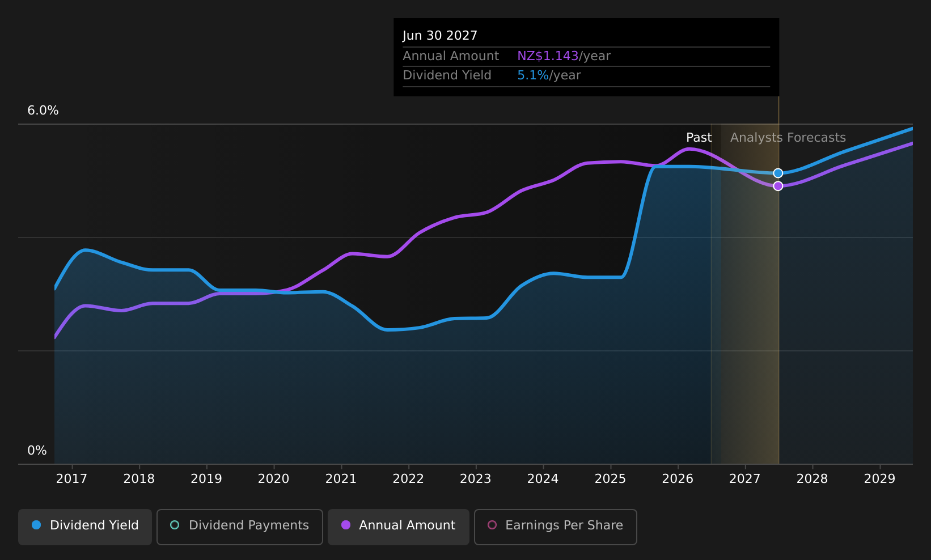The height and width of the screenshot is (560, 931).
Task: Click the 2017 x-axis label
Action: click(x=72, y=479)
